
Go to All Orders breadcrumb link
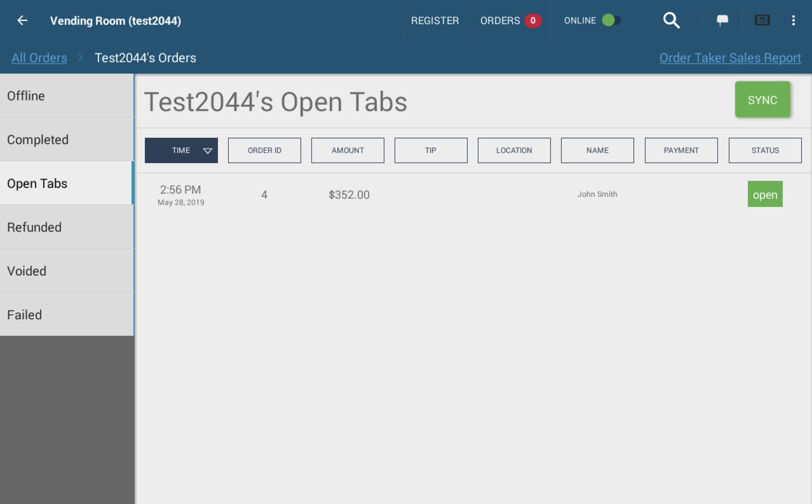coord(39,58)
